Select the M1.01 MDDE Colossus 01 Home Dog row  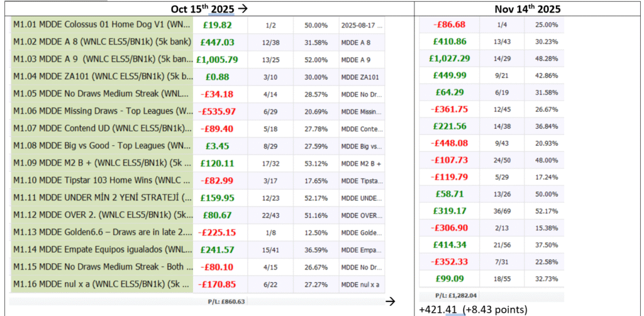click(x=101, y=25)
